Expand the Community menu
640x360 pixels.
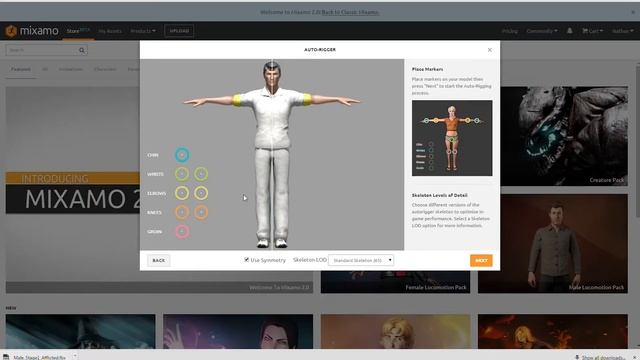click(542, 31)
